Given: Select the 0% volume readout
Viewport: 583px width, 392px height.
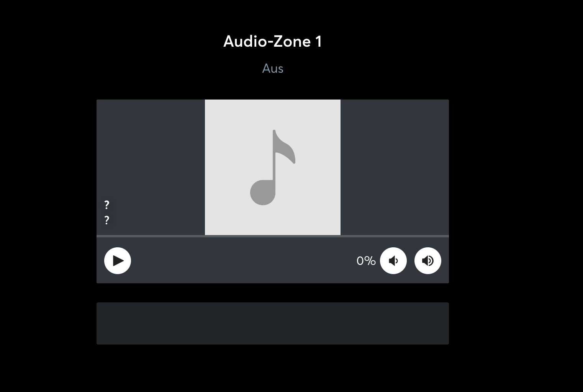Looking at the screenshot, I should click(x=366, y=261).
